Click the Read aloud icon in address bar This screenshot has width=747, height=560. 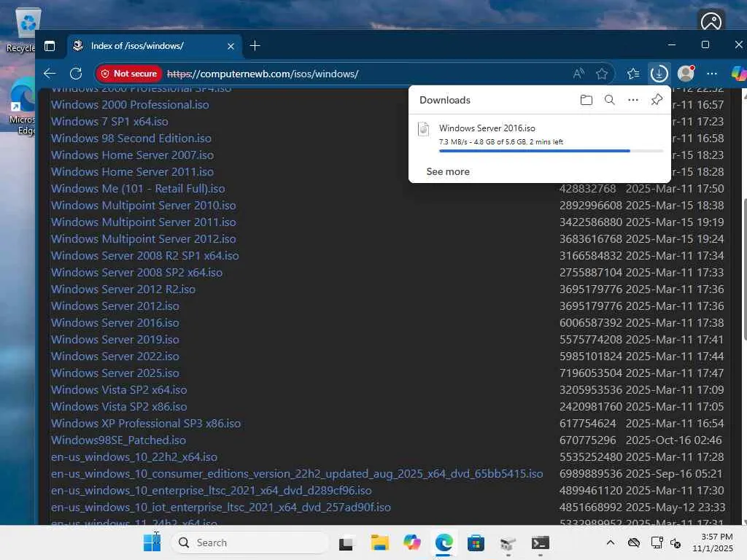[578, 74]
